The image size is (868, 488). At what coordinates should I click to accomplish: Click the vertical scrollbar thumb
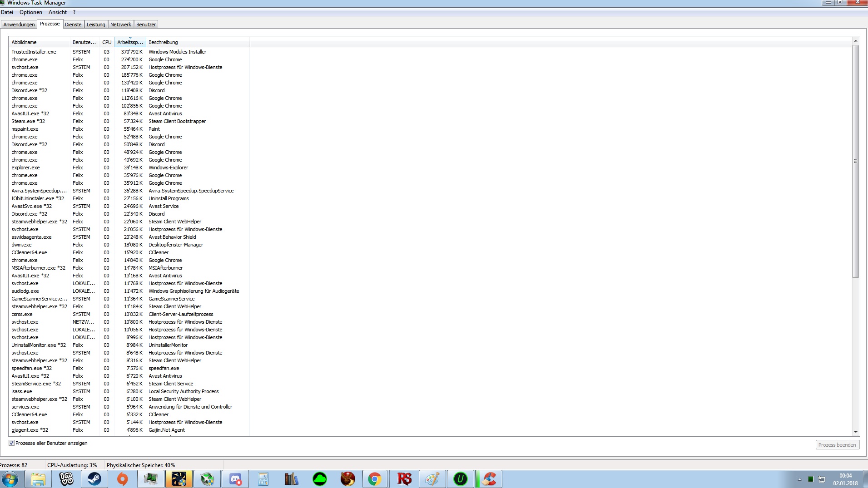(856, 161)
